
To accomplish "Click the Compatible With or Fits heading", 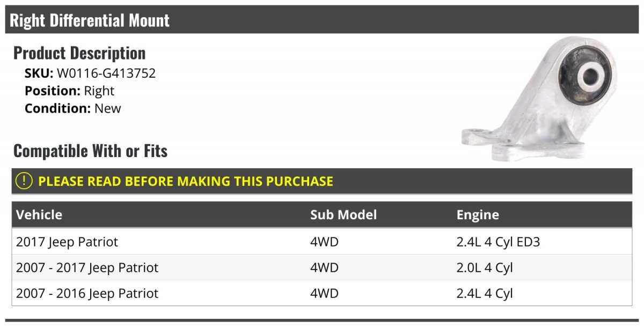I will 90,151.
